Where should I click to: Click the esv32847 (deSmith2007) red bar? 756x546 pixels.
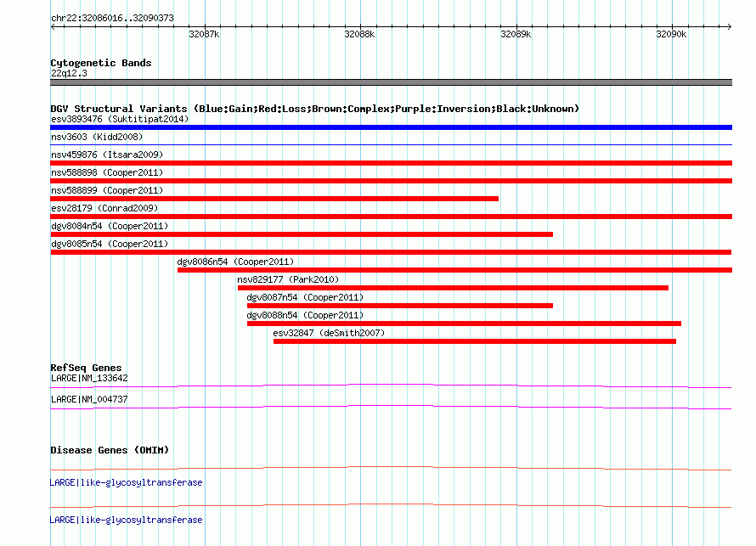click(475, 341)
